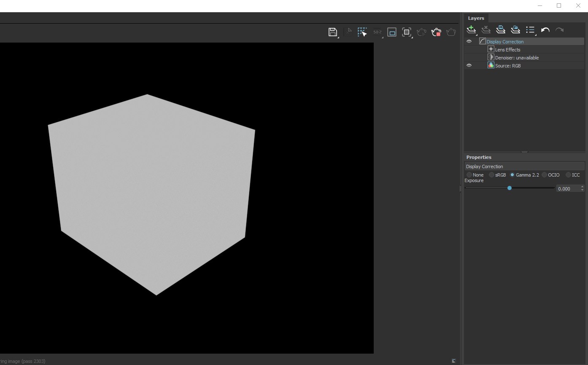Click the Layers panel tab
The height and width of the screenshot is (365, 588).
point(476,18)
